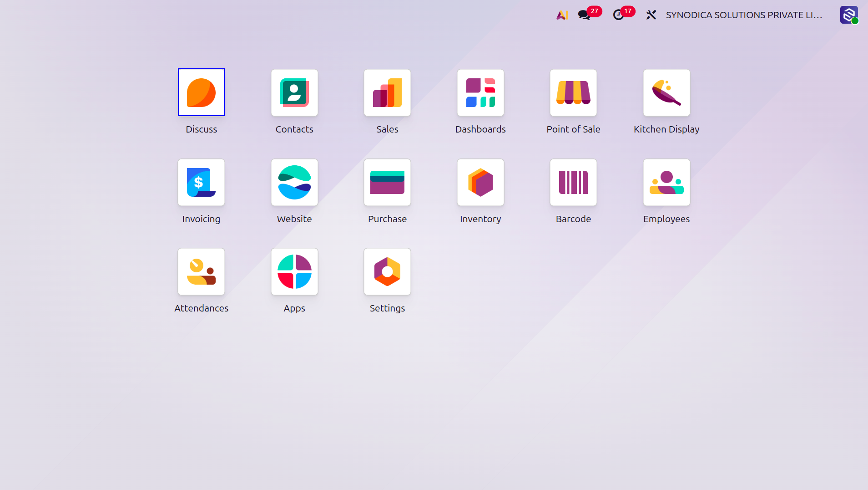Open the Kitchen Display app icon
The height and width of the screenshot is (490, 868).
[666, 92]
